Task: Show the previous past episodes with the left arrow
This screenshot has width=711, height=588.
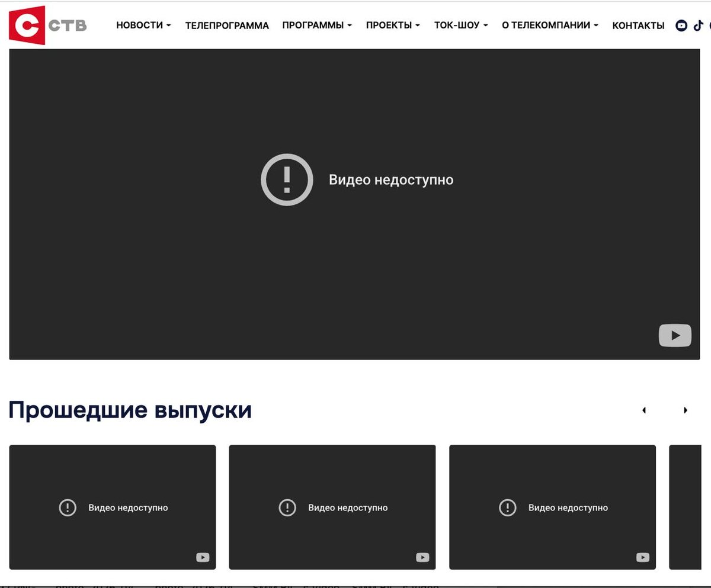Action: (x=644, y=410)
